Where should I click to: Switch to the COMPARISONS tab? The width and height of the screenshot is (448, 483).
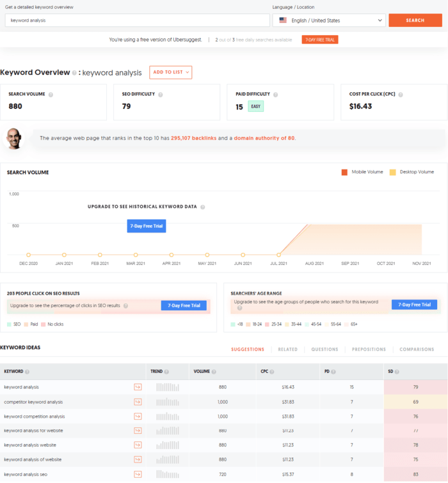[x=417, y=349]
